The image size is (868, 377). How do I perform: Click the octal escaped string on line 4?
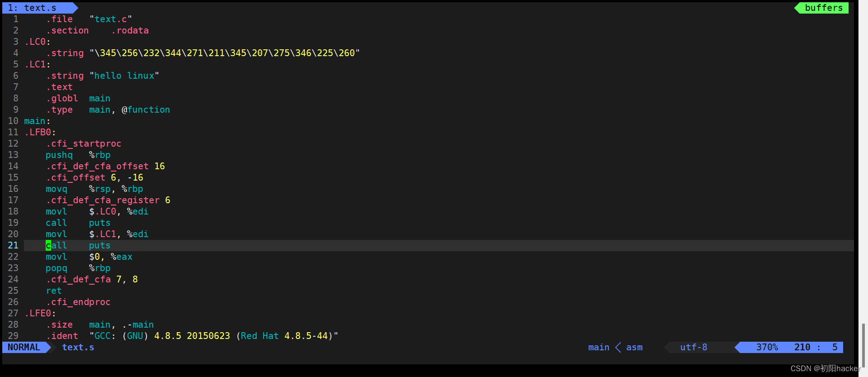point(225,53)
